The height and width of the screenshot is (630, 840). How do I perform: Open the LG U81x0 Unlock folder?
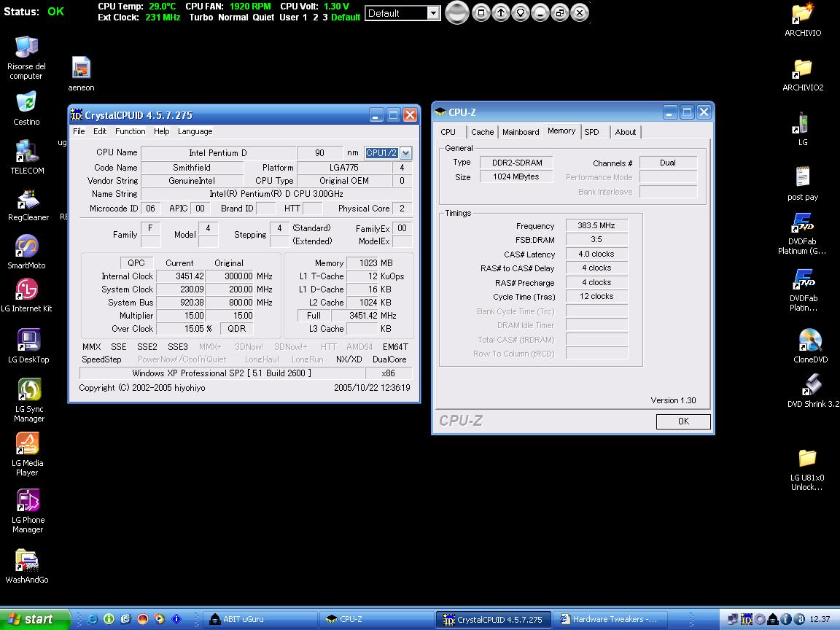806,470
